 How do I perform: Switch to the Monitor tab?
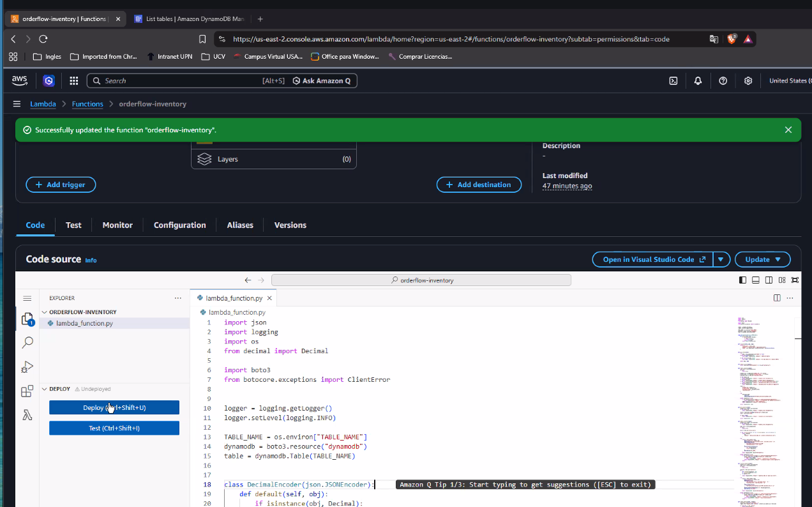click(x=117, y=225)
